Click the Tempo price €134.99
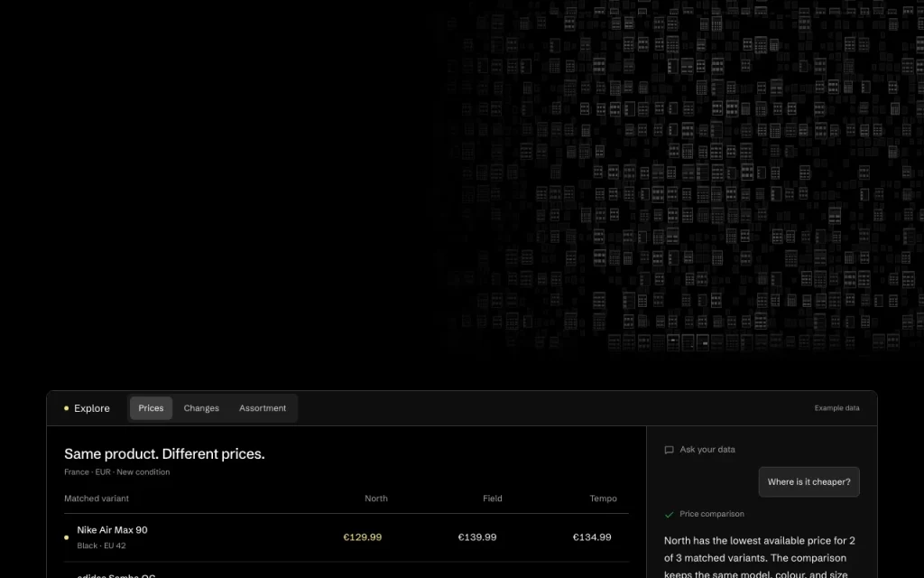Viewport: 924px width, 578px height. [x=592, y=537]
